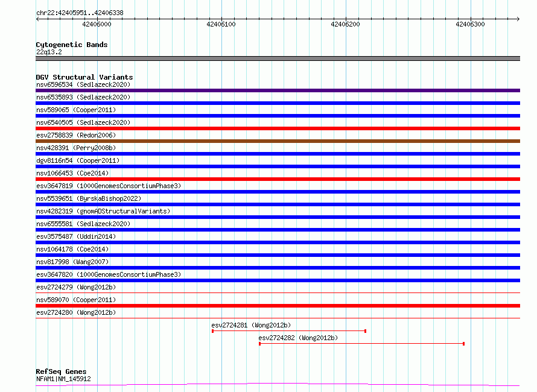The height and width of the screenshot is (392, 537).
Task: Click nsv4282319 (gnomADStructuralVariants) label
Action: [103, 211]
